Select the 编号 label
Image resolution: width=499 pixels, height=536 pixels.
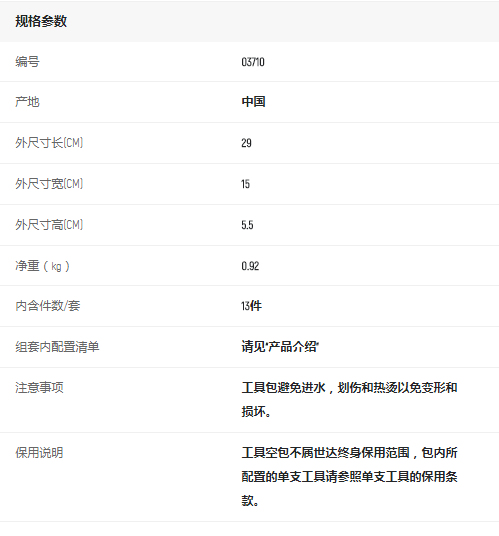pyautogui.click(x=27, y=62)
